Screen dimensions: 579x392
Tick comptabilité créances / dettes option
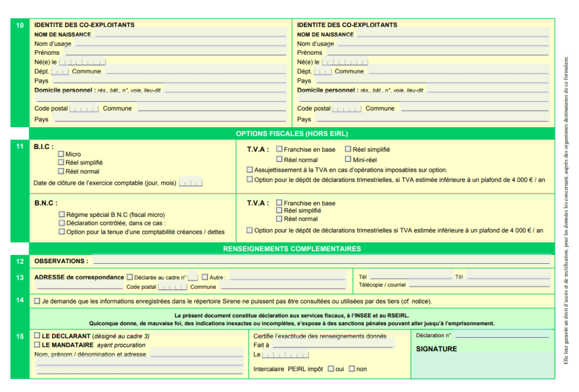coord(62,232)
